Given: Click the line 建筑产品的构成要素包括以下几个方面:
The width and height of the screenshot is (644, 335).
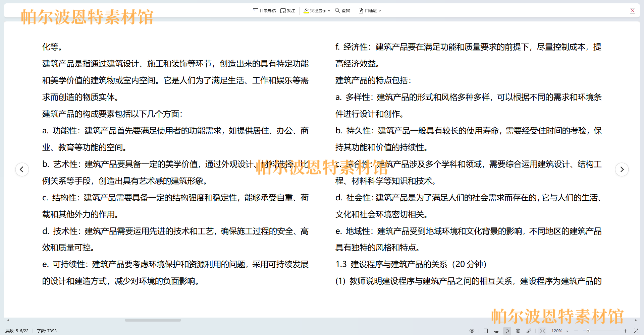Looking at the screenshot, I should point(112,114).
